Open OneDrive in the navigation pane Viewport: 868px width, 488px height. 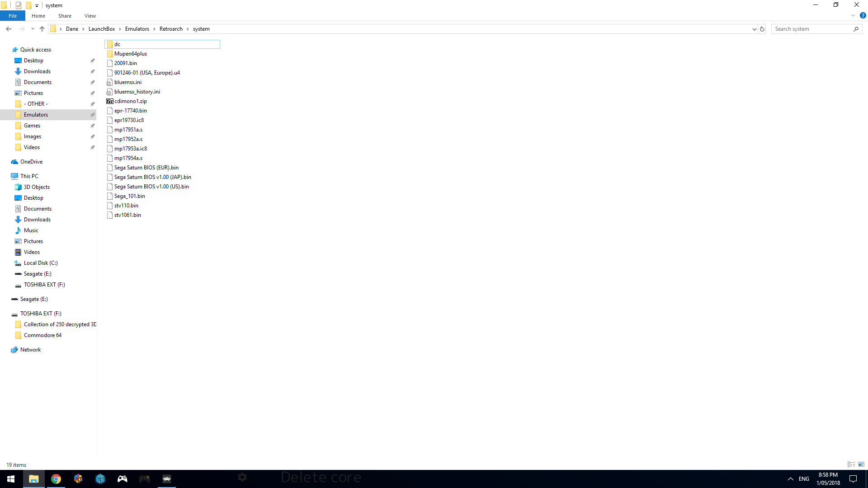31,162
